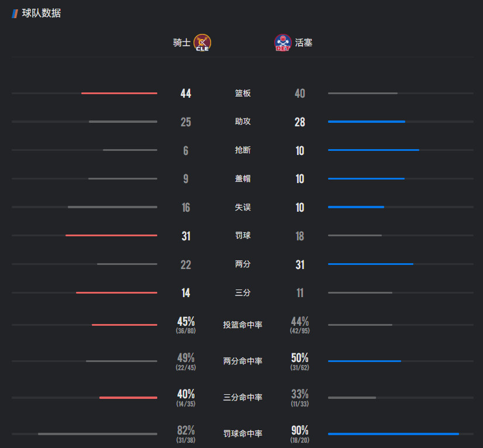Open the 活塞 team name link
The image size is (483, 448).
[303, 43]
